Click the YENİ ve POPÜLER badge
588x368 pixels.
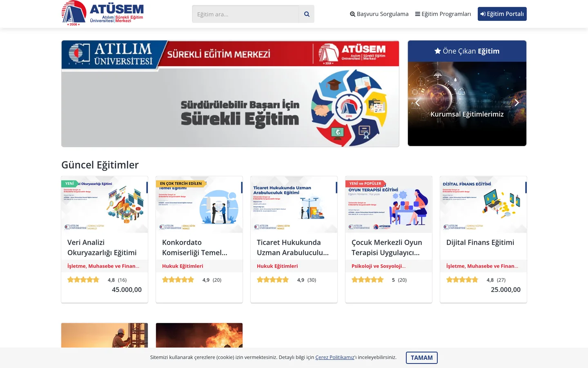tap(365, 184)
